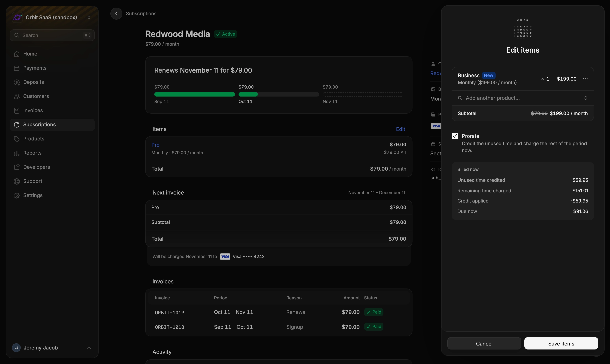Click the calendar icon in details column

pyautogui.click(x=433, y=144)
